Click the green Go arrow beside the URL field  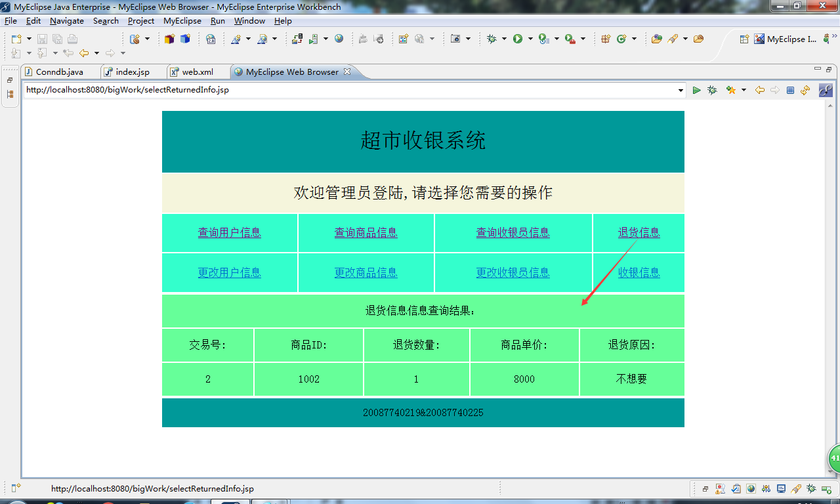click(x=697, y=90)
